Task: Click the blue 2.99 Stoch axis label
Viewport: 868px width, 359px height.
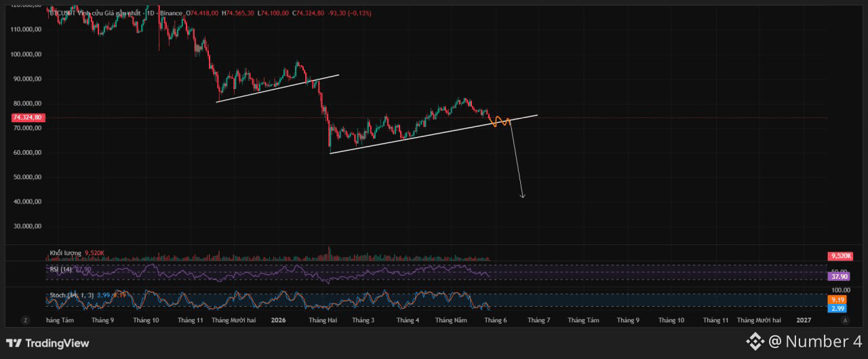Action: [x=838, y=308]
